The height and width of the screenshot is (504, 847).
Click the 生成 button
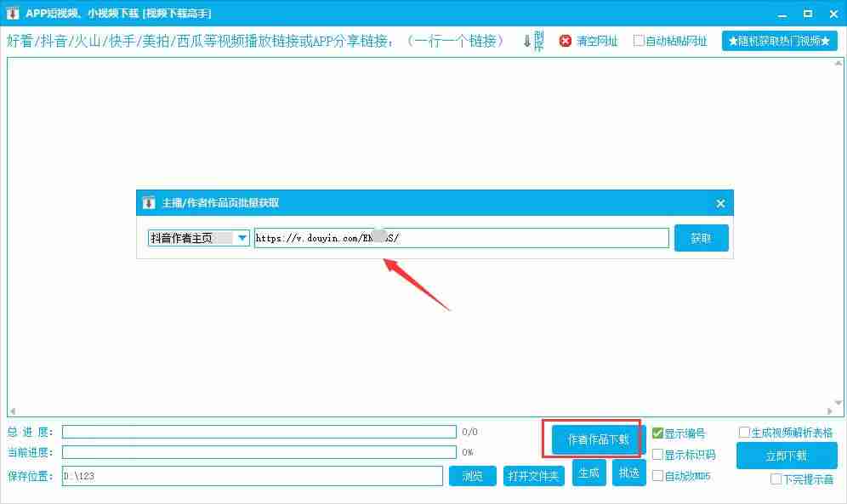click(x=588, y=473)
